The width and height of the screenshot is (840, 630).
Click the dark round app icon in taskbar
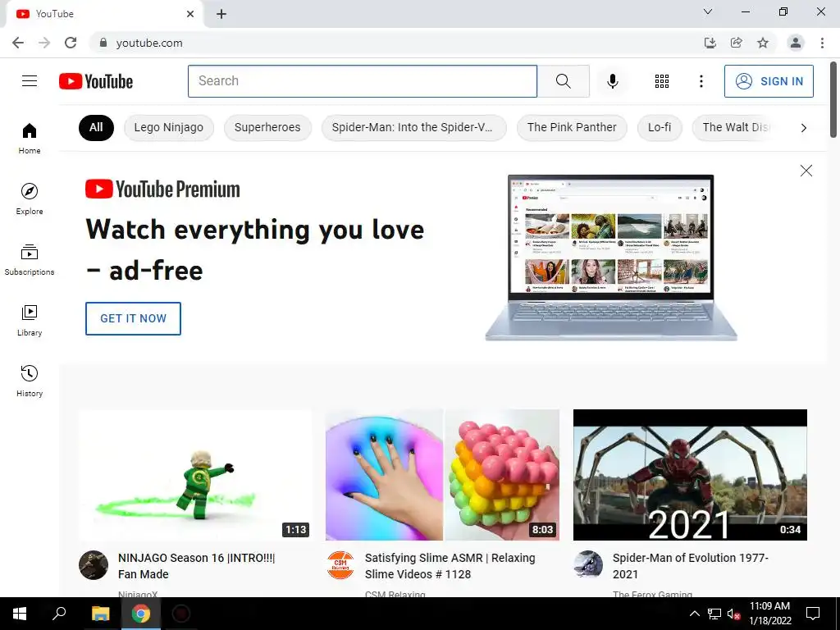tap(181, 614)
